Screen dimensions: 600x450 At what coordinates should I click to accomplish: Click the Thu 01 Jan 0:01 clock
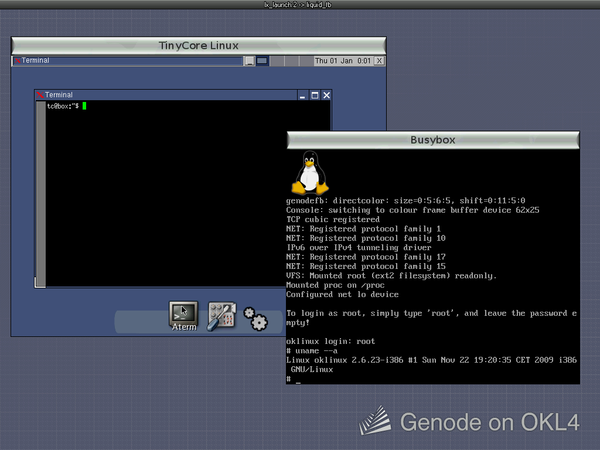point(343,61)
